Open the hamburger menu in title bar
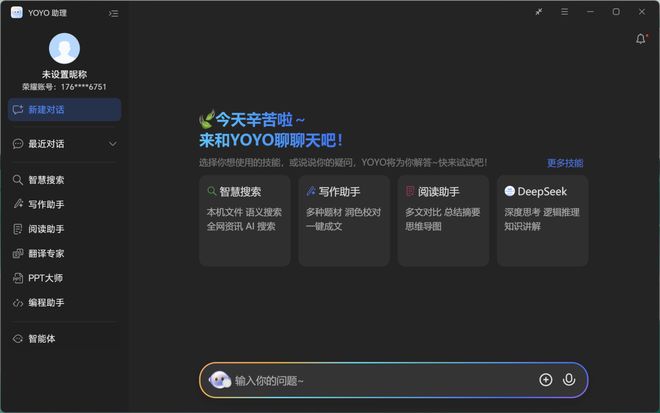This screenshot has width=660, height=413. point(564,12)
